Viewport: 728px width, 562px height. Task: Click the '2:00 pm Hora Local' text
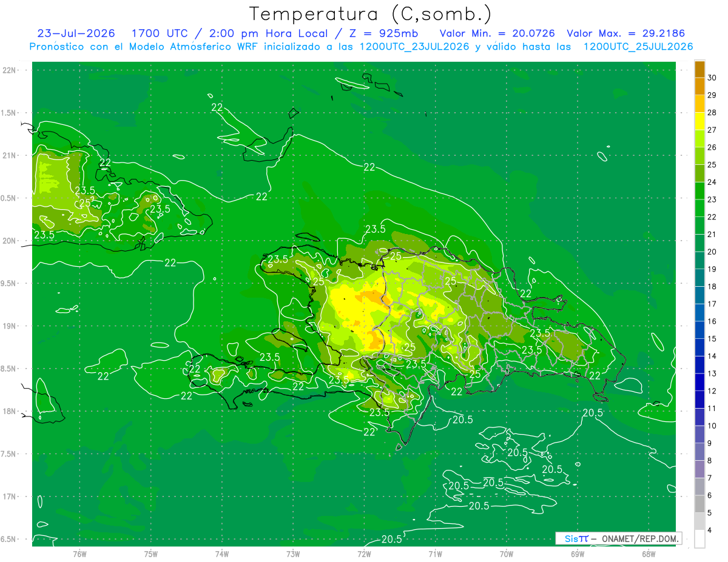click(x=268, y=33)
